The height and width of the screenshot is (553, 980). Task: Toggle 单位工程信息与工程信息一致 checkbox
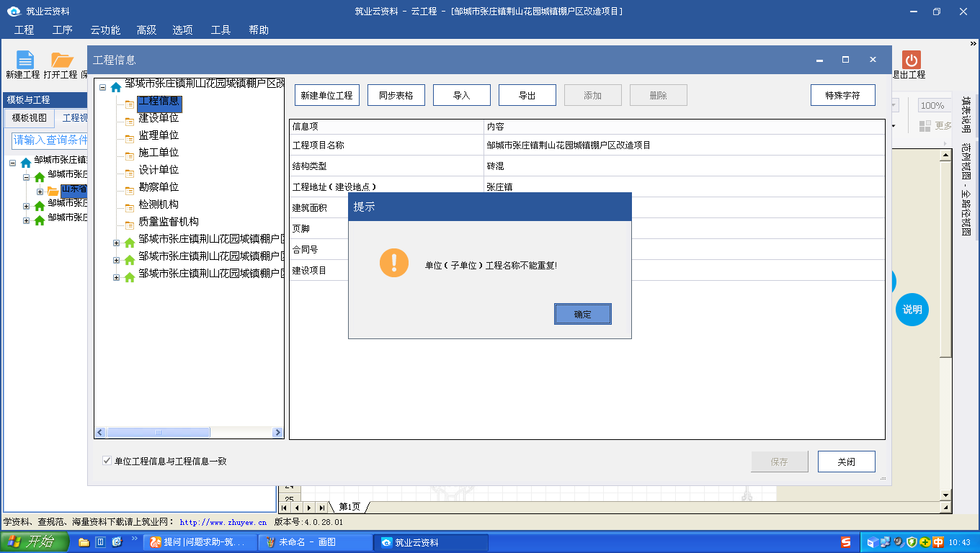coord(107,461)
